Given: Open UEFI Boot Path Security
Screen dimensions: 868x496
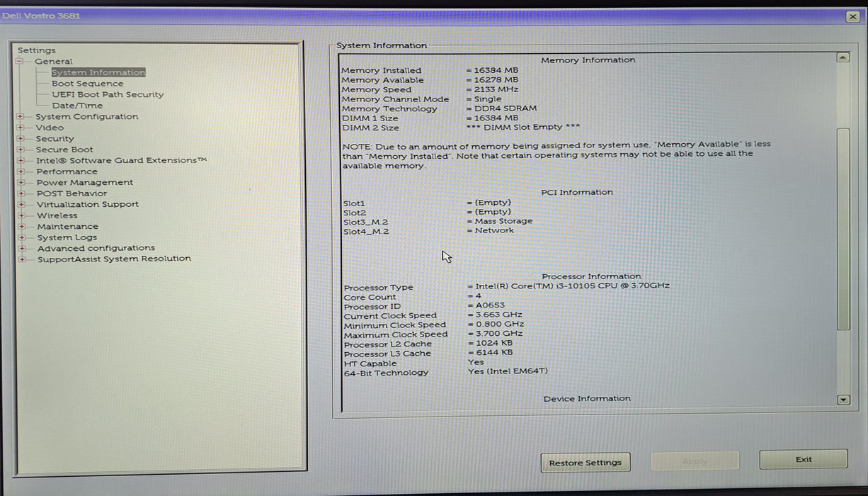Looking at the screenshot, I should coord(107,95).
